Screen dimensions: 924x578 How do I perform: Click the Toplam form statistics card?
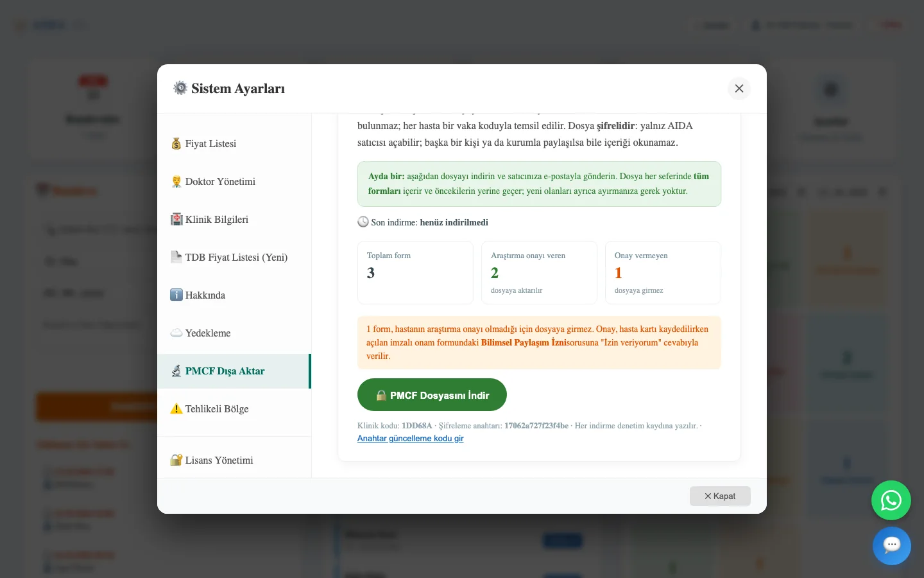click(415, 272)
